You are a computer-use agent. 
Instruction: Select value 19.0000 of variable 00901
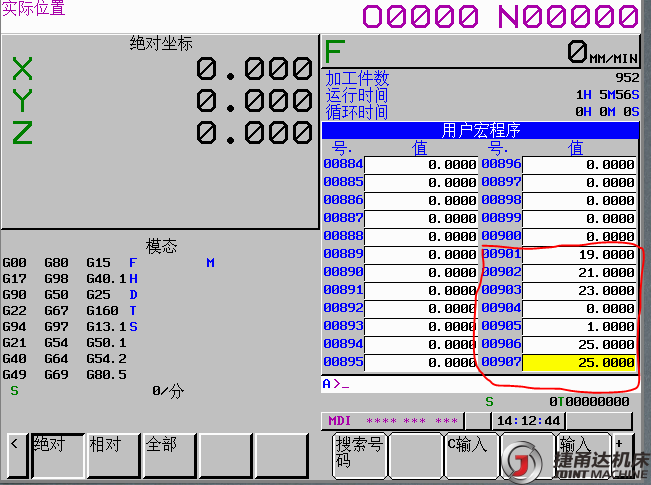(x=580, y=255)
